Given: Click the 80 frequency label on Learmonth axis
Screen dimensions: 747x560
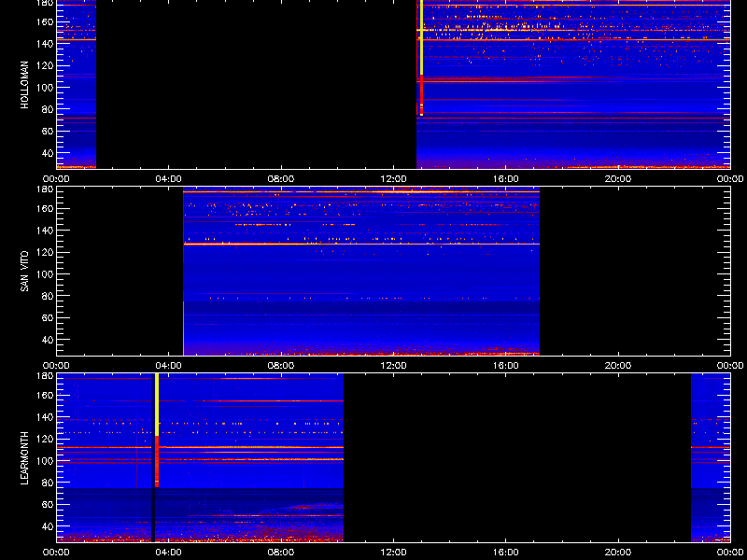Looking at the screenshot, I should click(x=47, y=483).
